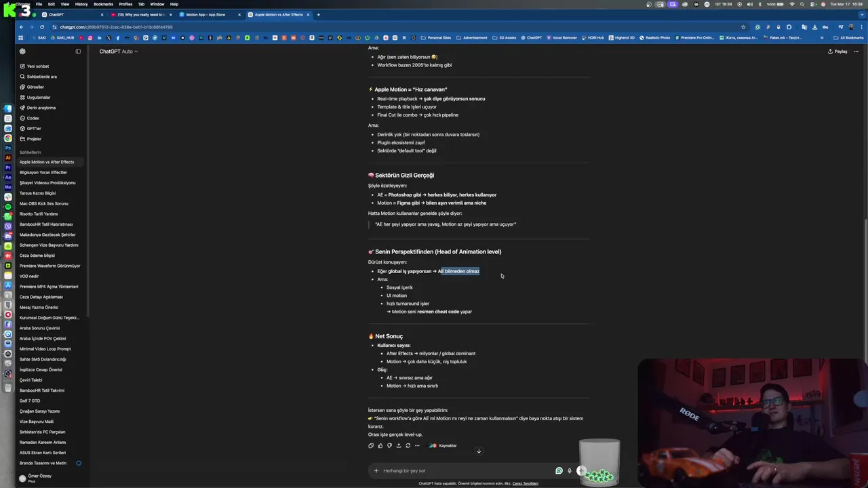Switch to the YouTube 'Why you really need to' tab

(x=141, y=14)
